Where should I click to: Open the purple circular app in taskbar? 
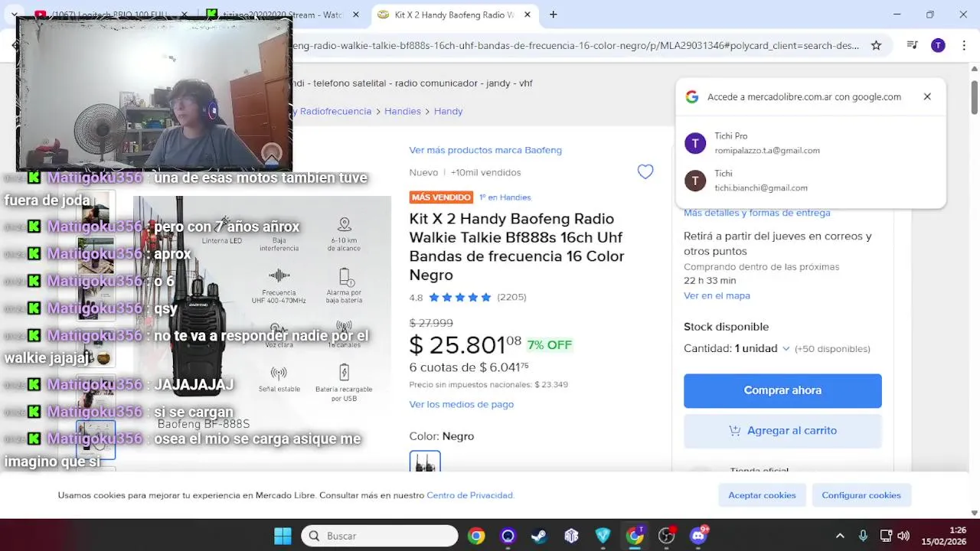[508, 536]
